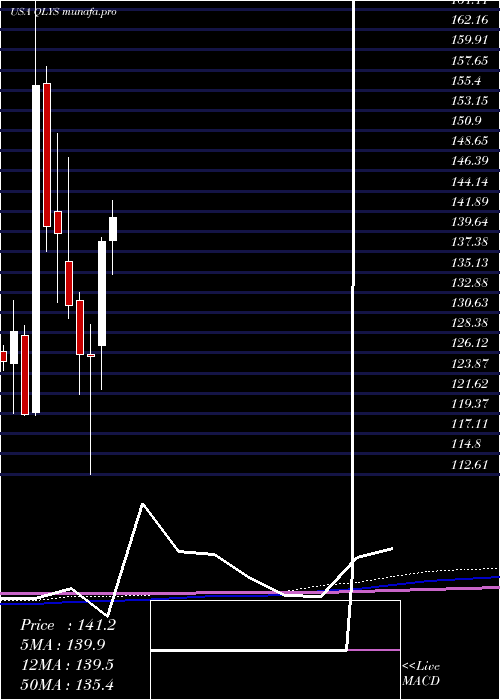Click the 112.61 price axis label

click(470, 464)
